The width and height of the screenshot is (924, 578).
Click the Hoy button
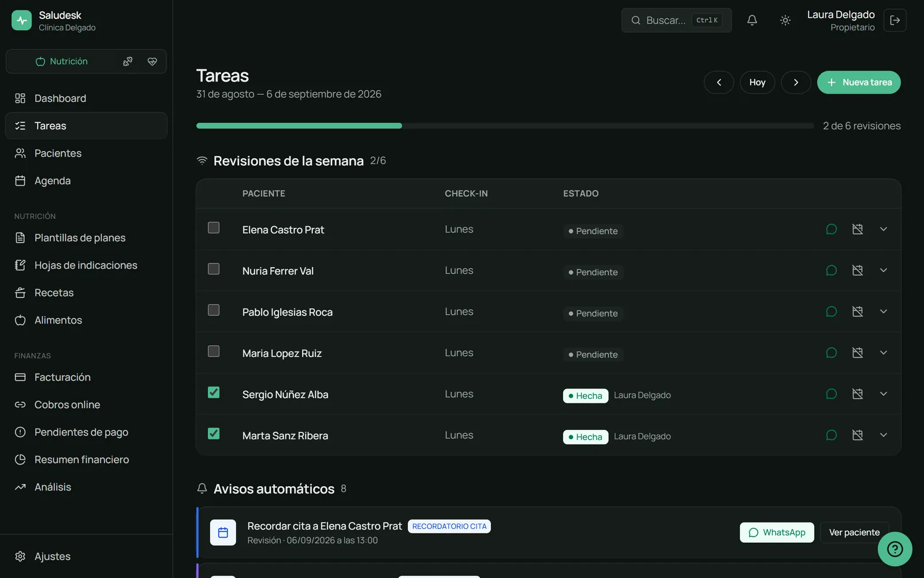[x=757, y=82]
